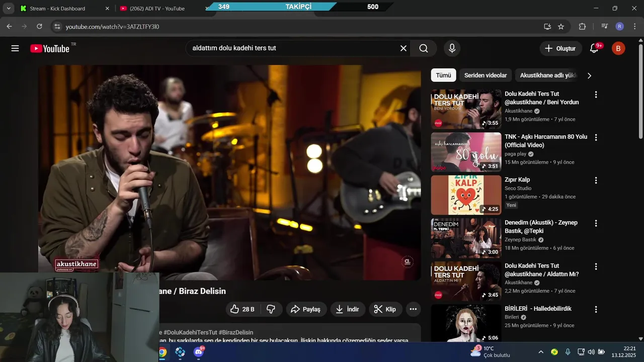Switch to ADI TV YouTube tab

click(157, 9)
